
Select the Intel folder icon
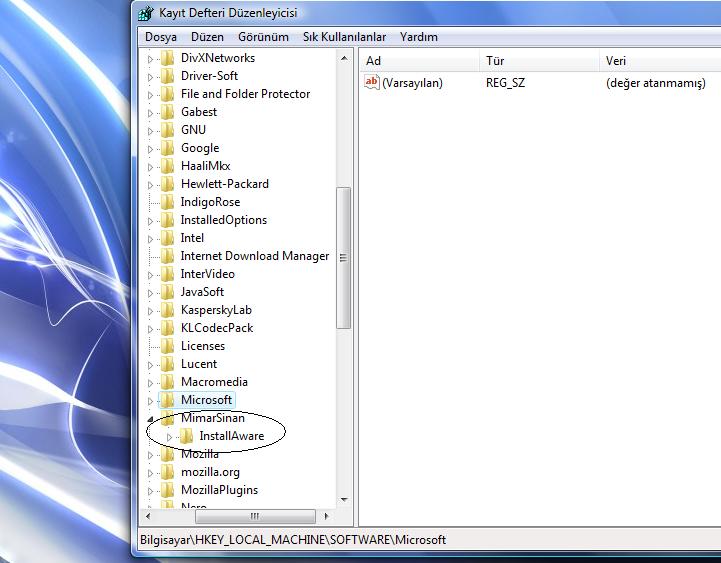(167, 238)
